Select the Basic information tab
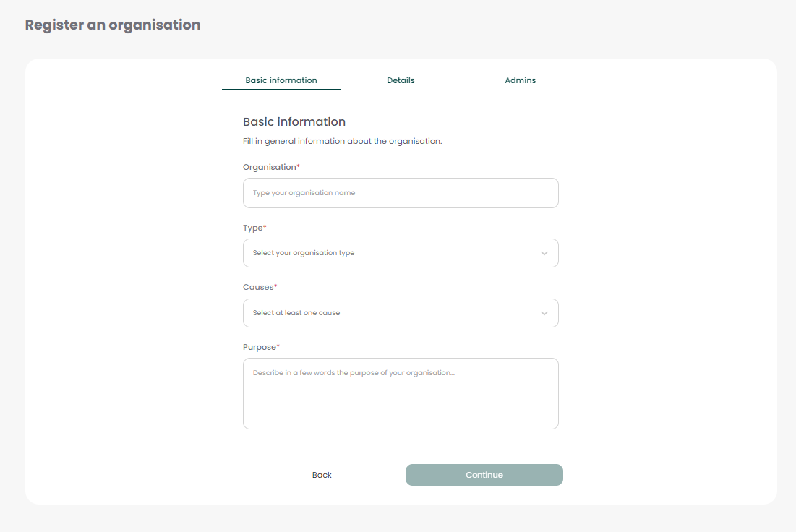 coord(281,80)
